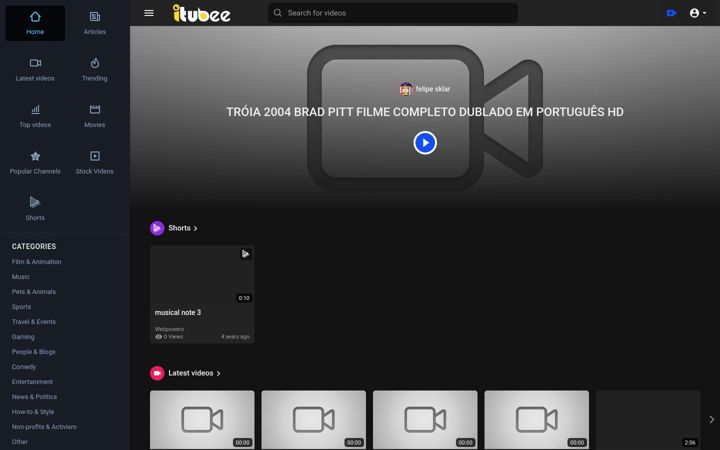This screenshot has width=720, height=450.
Task: Select the Travel & Events category
Action: pos(34,322)
